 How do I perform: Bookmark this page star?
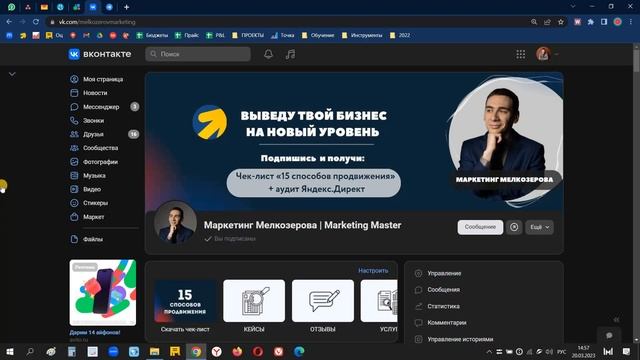tap(561, 22)
